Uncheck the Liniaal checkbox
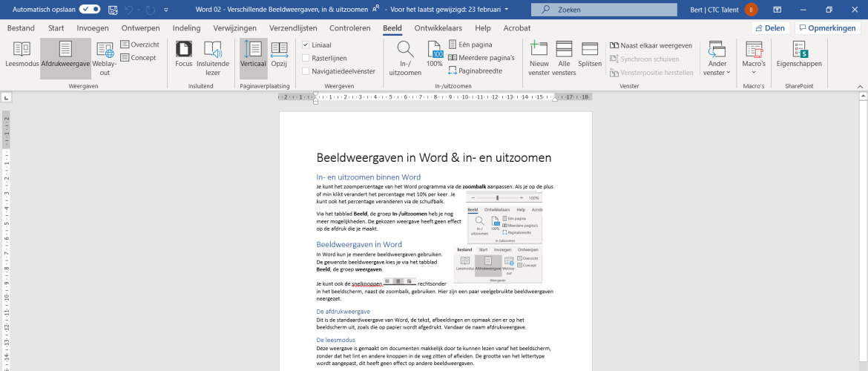Screen dimensions: 868x371 point(306,45)
